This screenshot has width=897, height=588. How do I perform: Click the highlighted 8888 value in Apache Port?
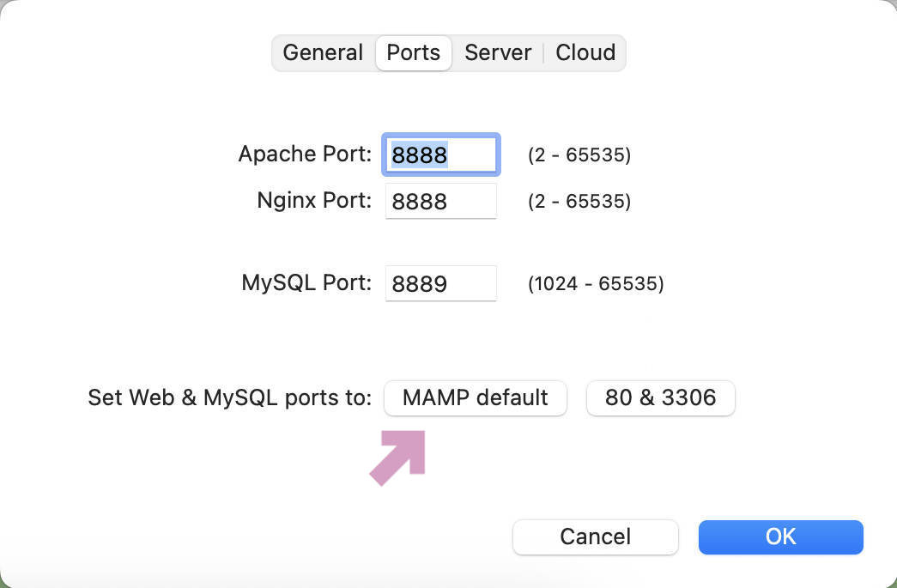pyautogui.click(x=418, y=155)
